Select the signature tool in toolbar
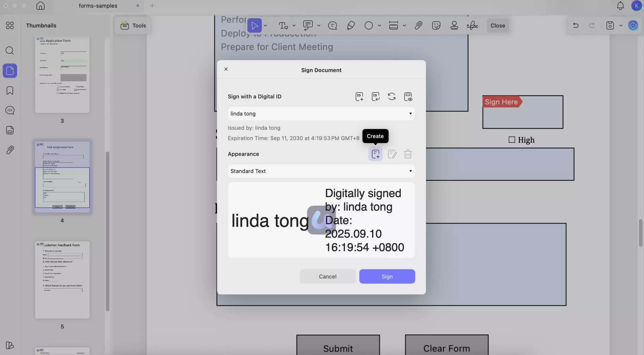 point(472,25)
